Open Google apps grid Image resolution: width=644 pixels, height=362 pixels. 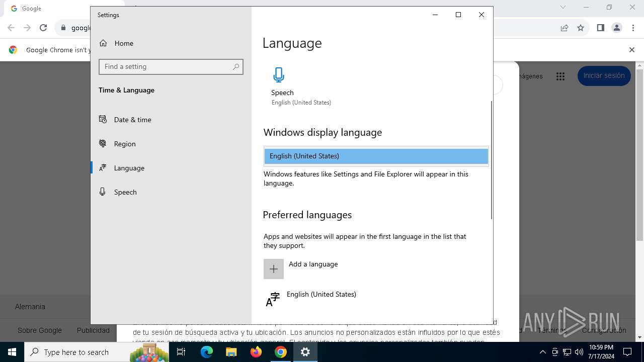(x=560, y=76)
